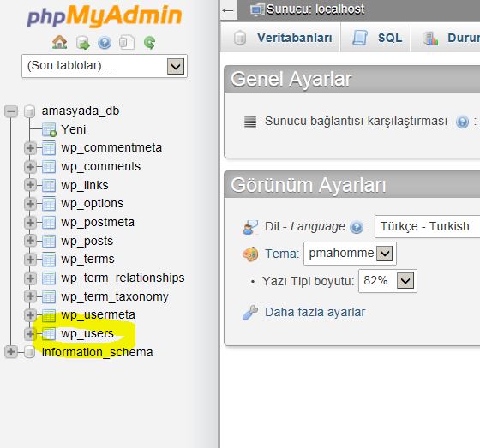Open the (Son tablolar) recent tables dropdown
480x448 pixels.
[105, 66]
